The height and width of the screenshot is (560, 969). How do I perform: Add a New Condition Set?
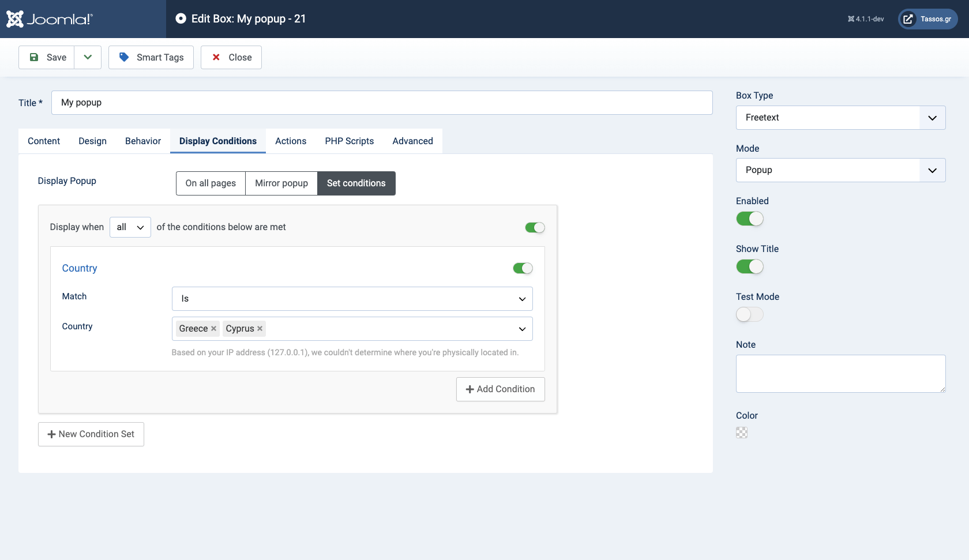click(x=91, y=434)
